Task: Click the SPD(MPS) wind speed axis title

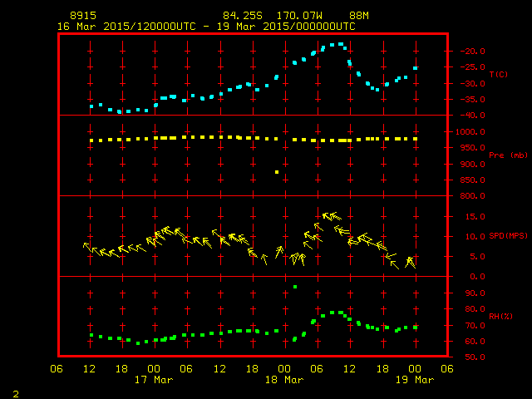Action: tap(508, 235)
